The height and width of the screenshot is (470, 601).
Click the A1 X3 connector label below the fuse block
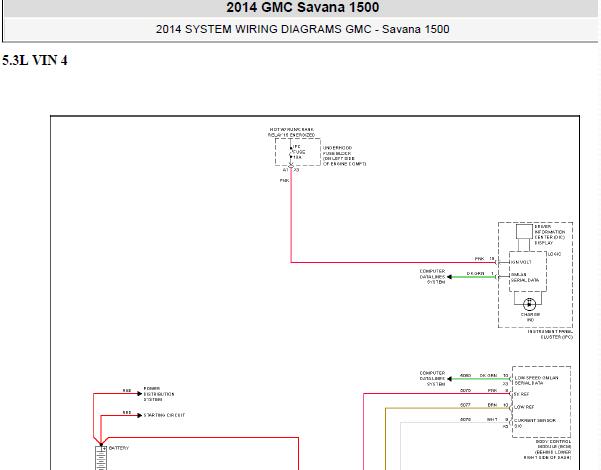click(x=291, y=170)
